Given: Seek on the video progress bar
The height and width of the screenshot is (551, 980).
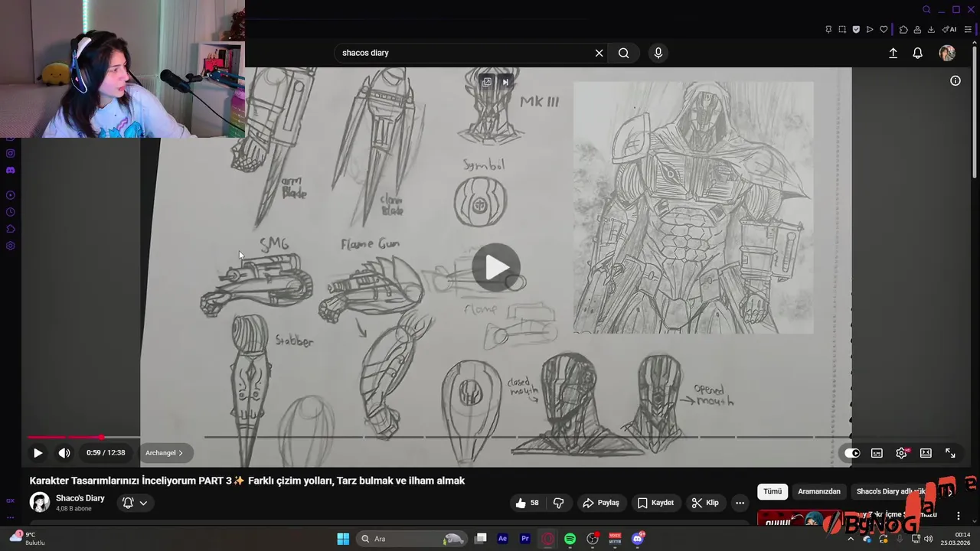Looking at the screenshot, I should click(x=490, y=438).
